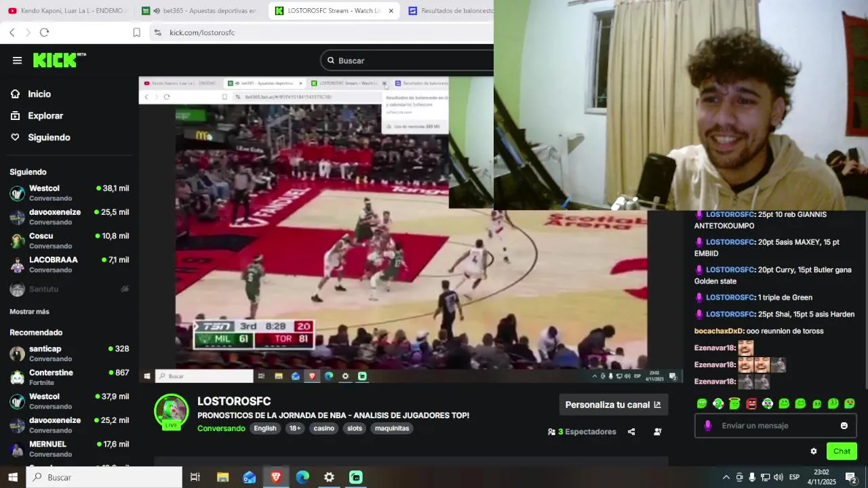Close the LOSTOROSFC Stream tab
This screenshot has width=868, height=488.
coord(391,11)
